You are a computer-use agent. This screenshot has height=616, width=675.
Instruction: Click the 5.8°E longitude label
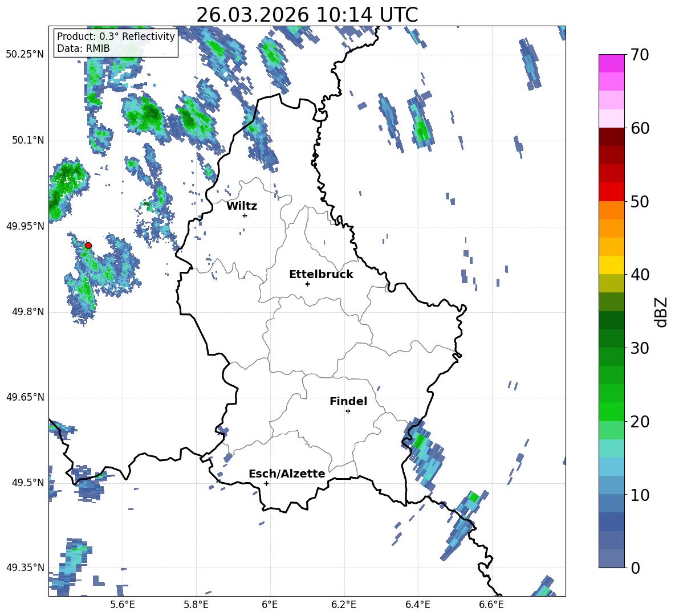point(196,605)
